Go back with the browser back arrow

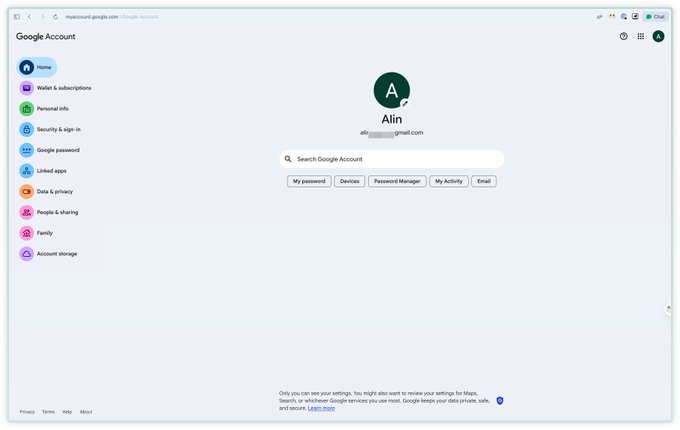point(29,16)
